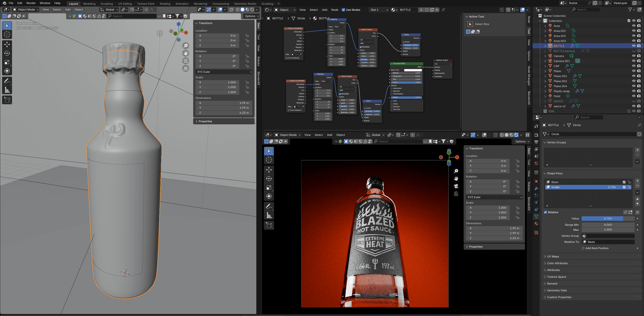Open the Render menu
The image size is (644, 316).
pyautogui.click(x=31, y=3)
